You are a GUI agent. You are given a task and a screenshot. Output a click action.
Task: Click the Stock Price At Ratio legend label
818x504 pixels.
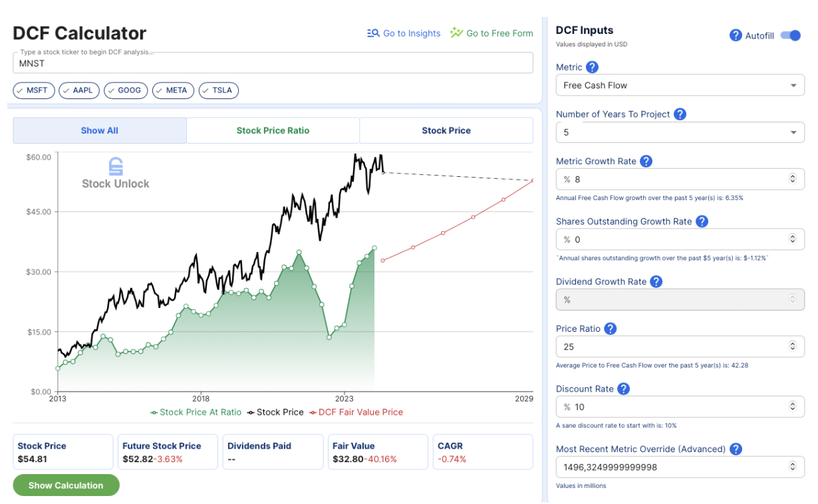(x=201, y=412)
